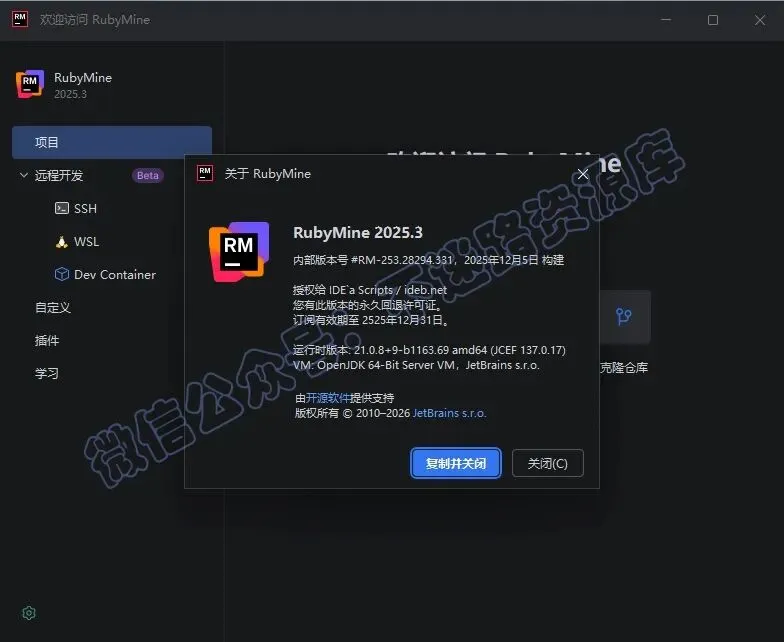Click the 克隆仓库 label
The height and width of the screenshot is (642, 784).
coord(624,368)
